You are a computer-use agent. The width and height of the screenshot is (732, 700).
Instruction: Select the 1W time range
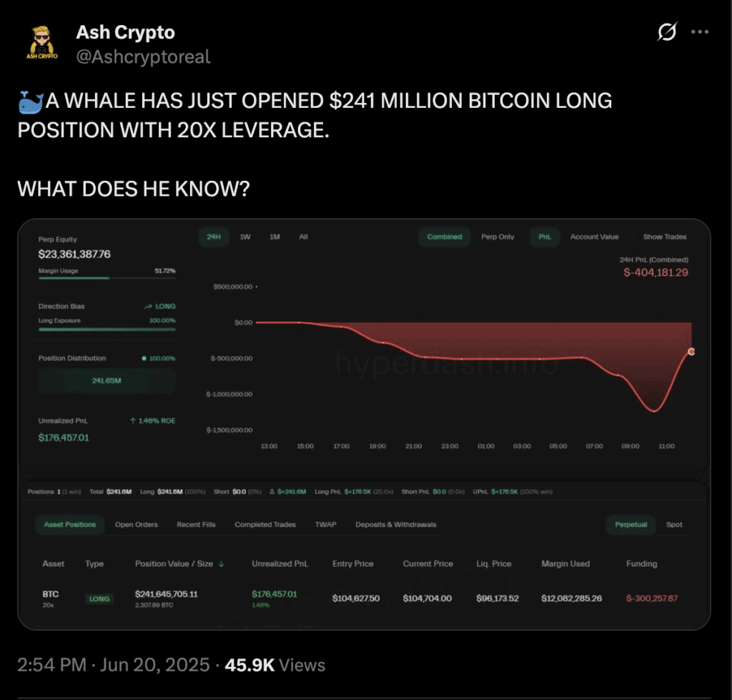tap(244, 237)
